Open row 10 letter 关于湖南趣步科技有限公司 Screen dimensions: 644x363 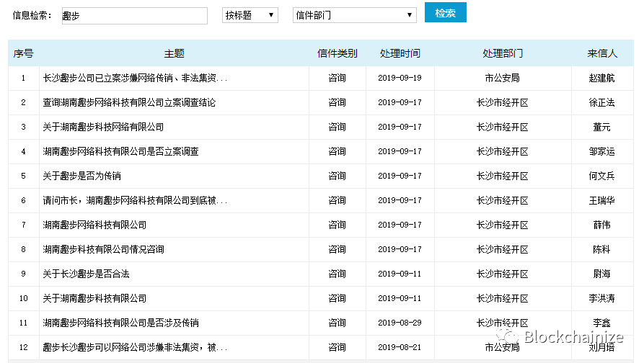[x=94, y=298]
